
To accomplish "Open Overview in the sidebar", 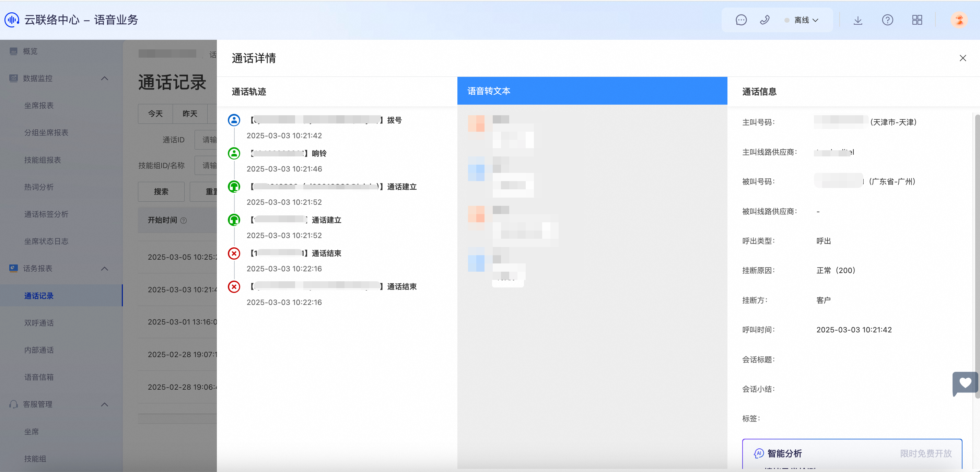I will [30, 51].
